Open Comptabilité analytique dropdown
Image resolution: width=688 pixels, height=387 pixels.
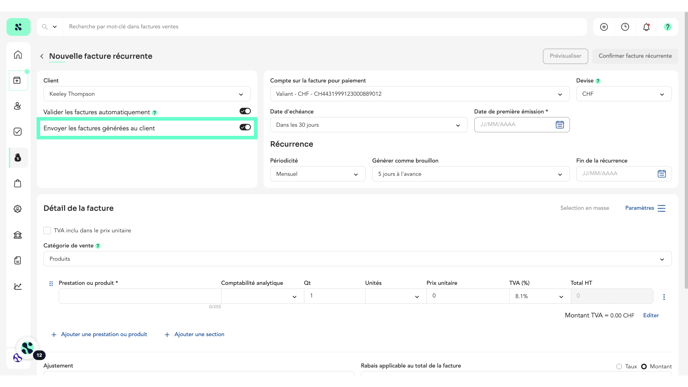point(262,296)
